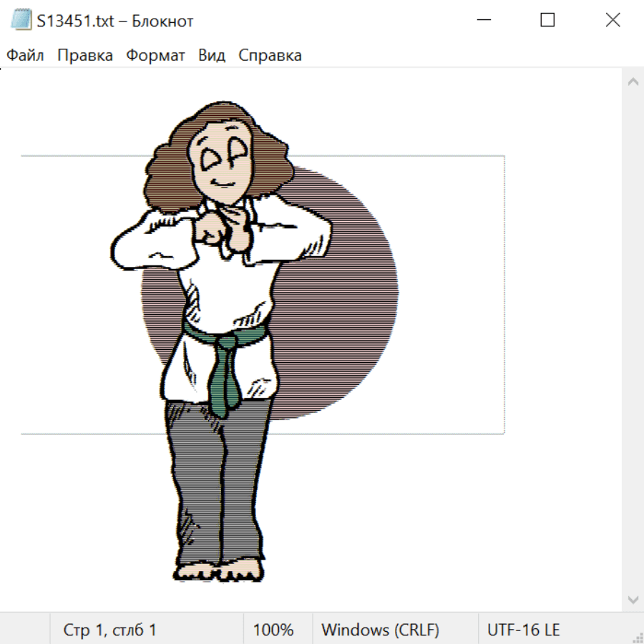The image size is (644, 644).
Task: Open the Файл menu
Action: (x=25, y=56)
